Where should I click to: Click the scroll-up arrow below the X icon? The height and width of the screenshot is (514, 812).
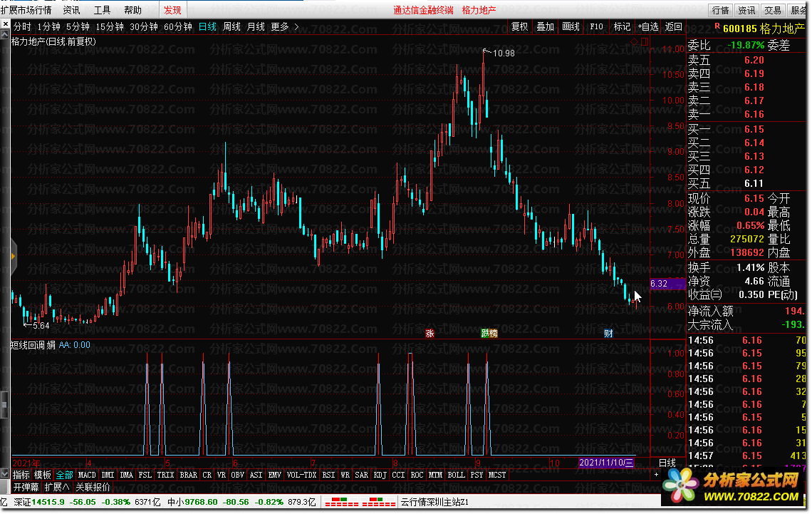5,34
